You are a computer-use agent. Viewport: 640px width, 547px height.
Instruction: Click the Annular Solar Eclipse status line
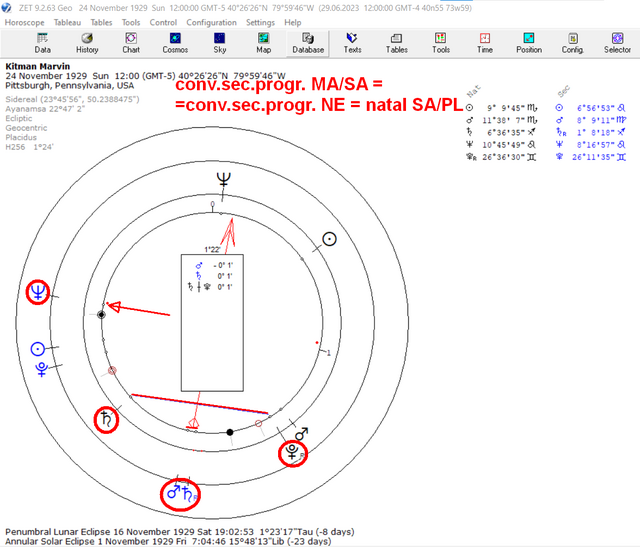coord(168,541)
